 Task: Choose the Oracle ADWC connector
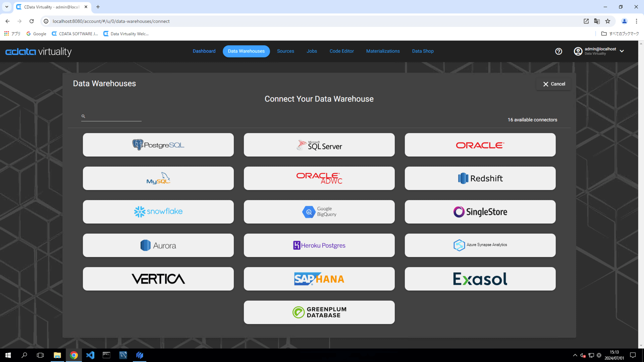pos(319,178)
